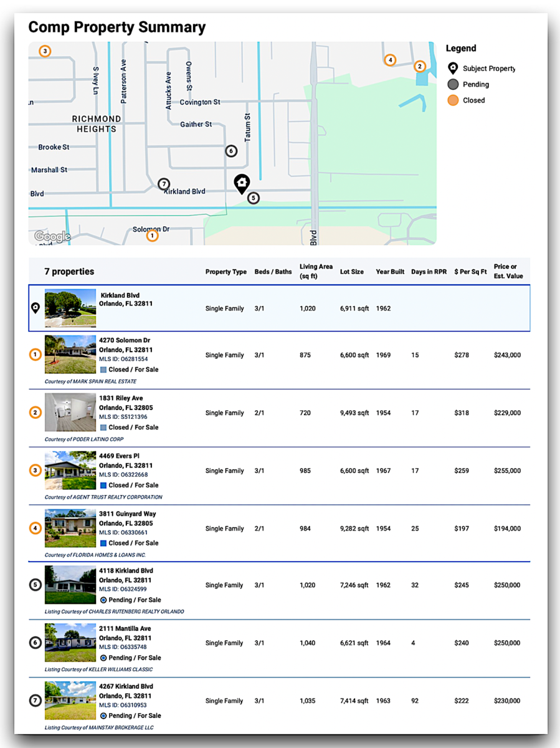Screen dimensions: 560x748
Task: Click the $229,000 price value
Action: point(507,413)
